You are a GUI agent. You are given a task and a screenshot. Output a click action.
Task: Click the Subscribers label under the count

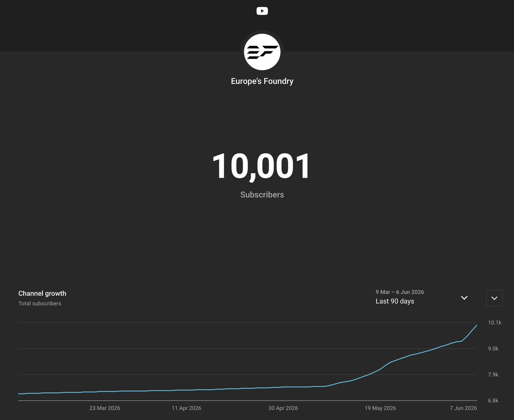(262, 194)
